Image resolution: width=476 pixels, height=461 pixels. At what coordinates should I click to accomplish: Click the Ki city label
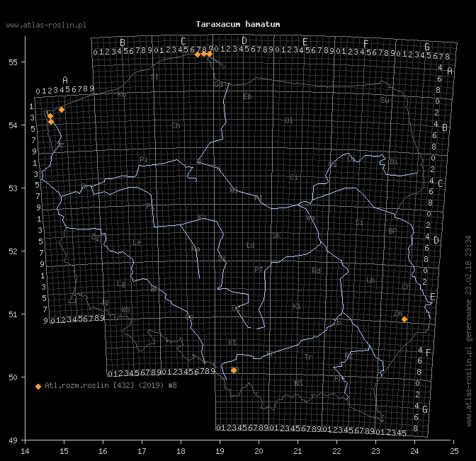(x=297, y=306)
